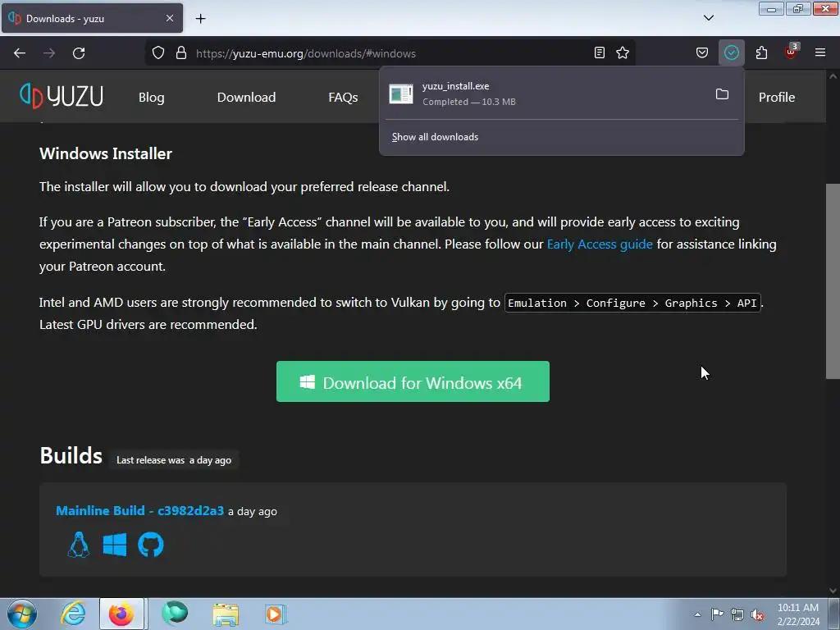The height and width of the screenshot is (630, 840).
Task: Download the Windows build via Windows icon
Action: [x=115, y=545]
